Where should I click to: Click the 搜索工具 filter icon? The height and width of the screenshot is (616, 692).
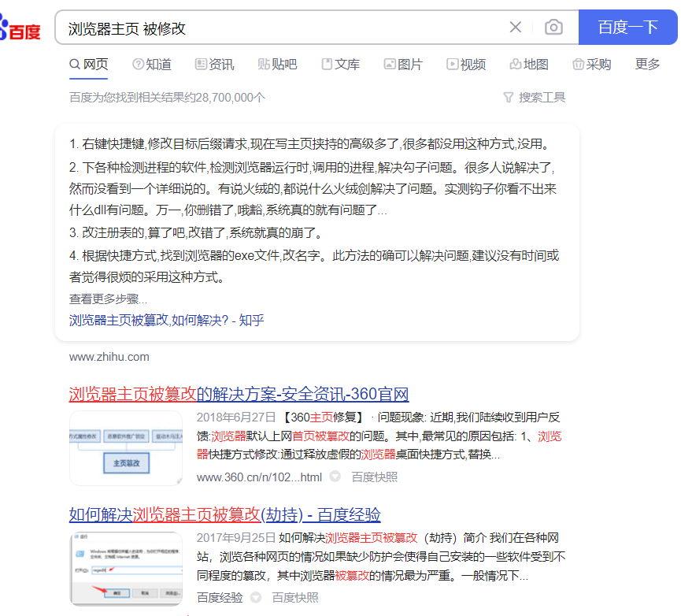tap(508, 97)
